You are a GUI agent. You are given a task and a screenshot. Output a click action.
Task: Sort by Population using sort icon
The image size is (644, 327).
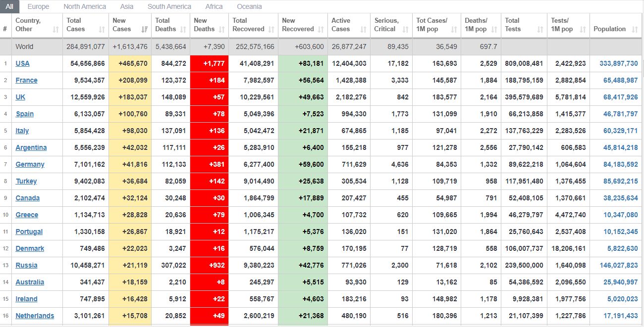coord(635,30)
